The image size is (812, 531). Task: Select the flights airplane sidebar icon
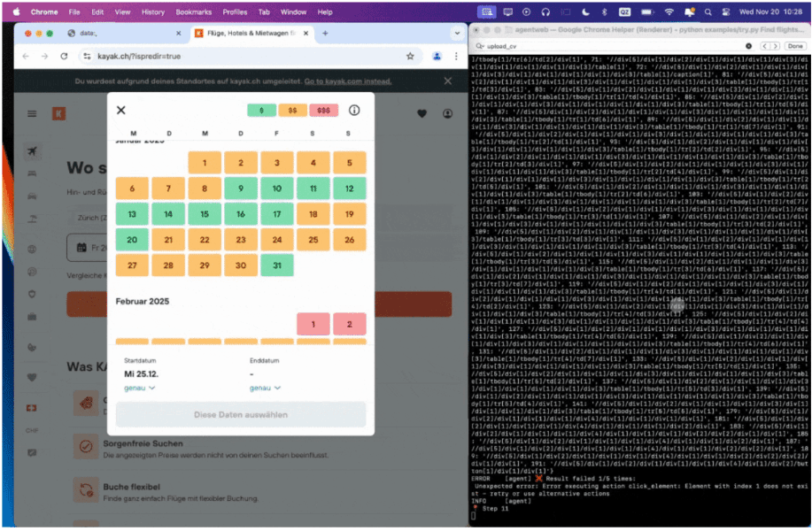click(x=32, y=151)
